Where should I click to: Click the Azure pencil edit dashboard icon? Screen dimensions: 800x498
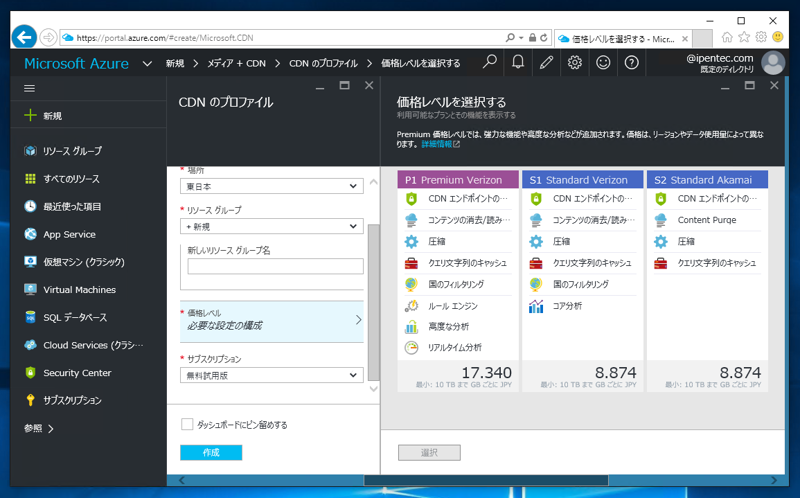tap(546, 62)
